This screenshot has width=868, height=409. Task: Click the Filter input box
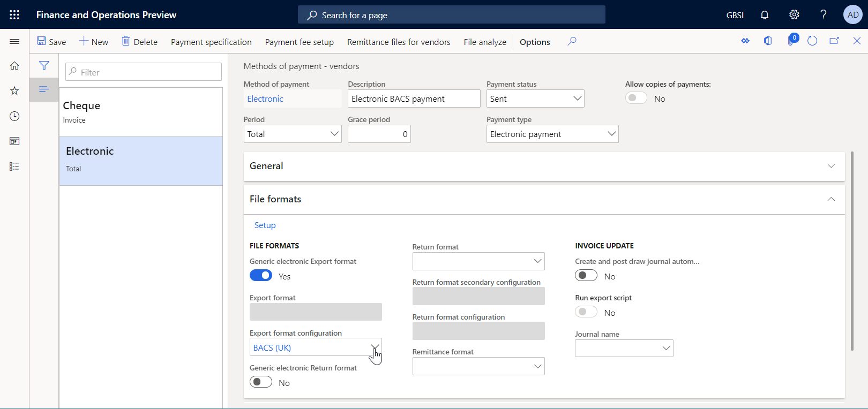click(144, 72)
